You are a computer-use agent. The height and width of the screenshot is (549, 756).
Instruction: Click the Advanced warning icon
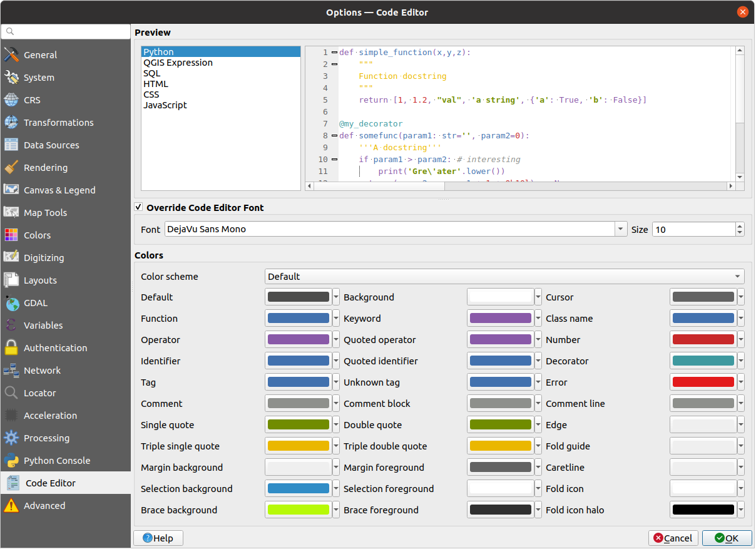(x=11, y=505)
